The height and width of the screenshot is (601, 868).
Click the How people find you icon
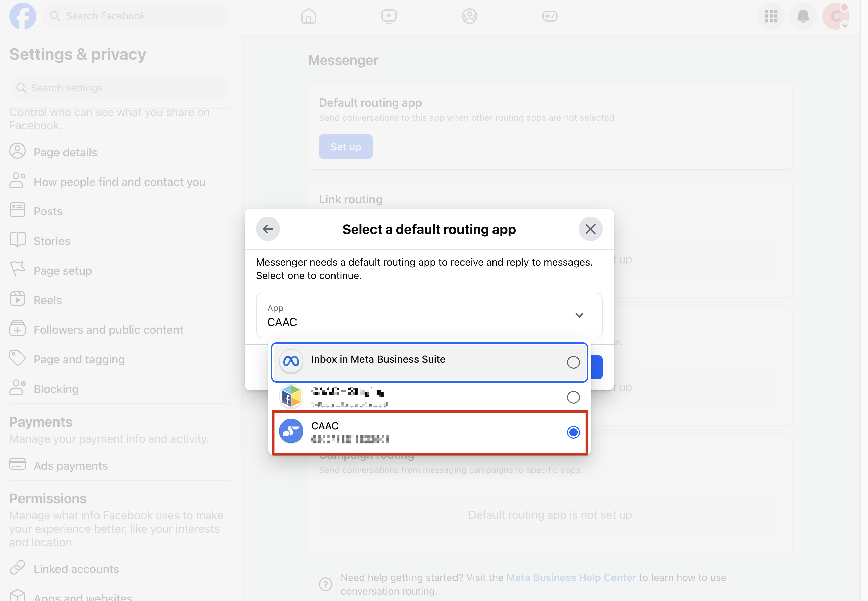(x=17, y=181)
